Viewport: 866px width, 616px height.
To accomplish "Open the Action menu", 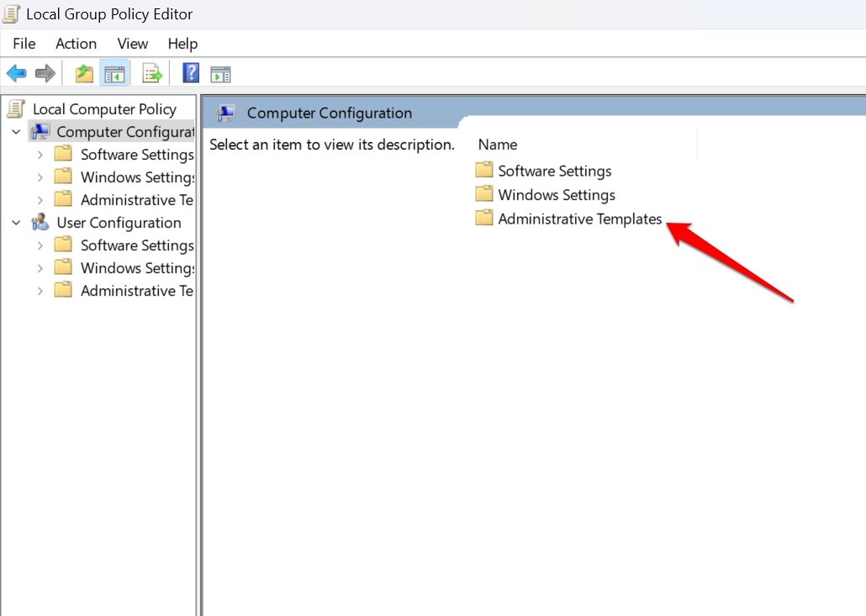I will click(76, 44).
